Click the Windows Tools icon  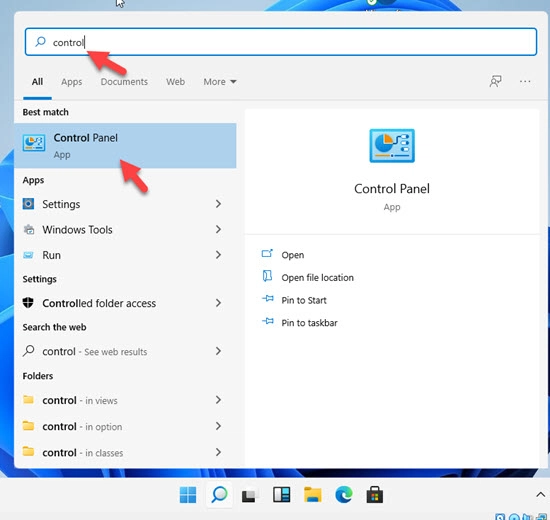point(28,229)
